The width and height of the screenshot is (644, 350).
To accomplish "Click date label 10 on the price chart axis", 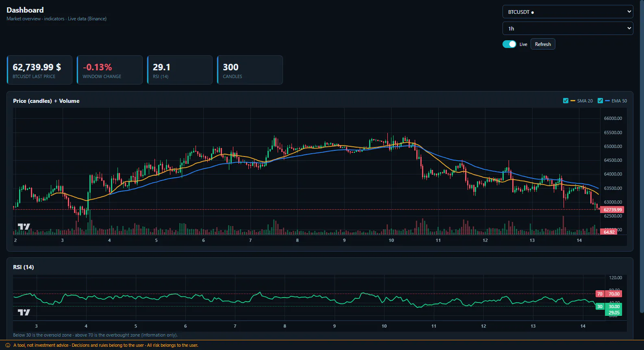I will coord(391,240).
